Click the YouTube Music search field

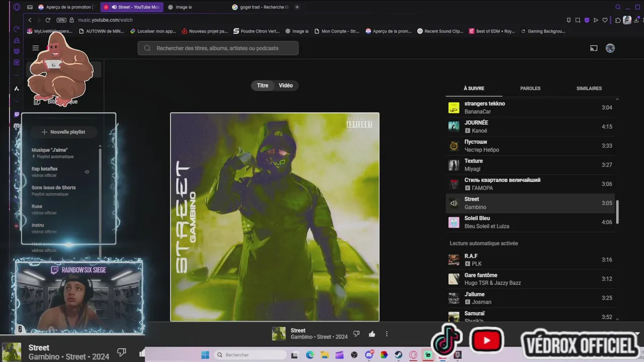218,48
